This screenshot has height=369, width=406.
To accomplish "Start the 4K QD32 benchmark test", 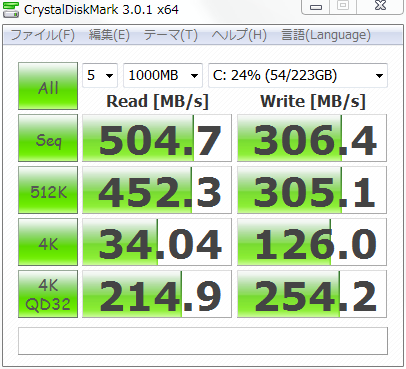I will 48,294.
